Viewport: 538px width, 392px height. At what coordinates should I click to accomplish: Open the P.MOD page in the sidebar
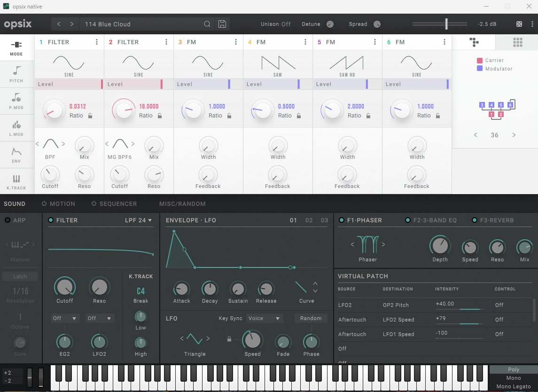pyautogui.click(x=16, y=101)
